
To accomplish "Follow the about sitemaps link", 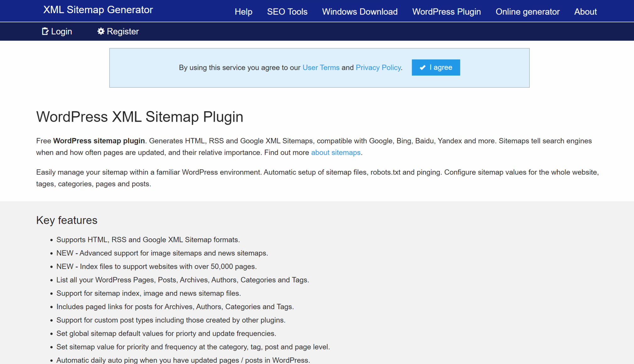I will [x=336, y=153].
